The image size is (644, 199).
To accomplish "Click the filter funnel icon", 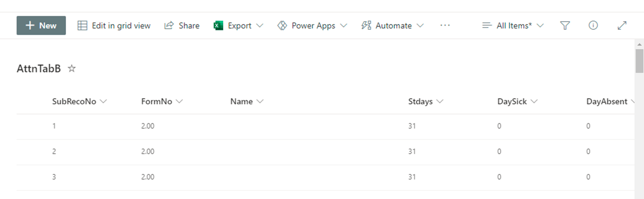I will click(x=565, y=25).
